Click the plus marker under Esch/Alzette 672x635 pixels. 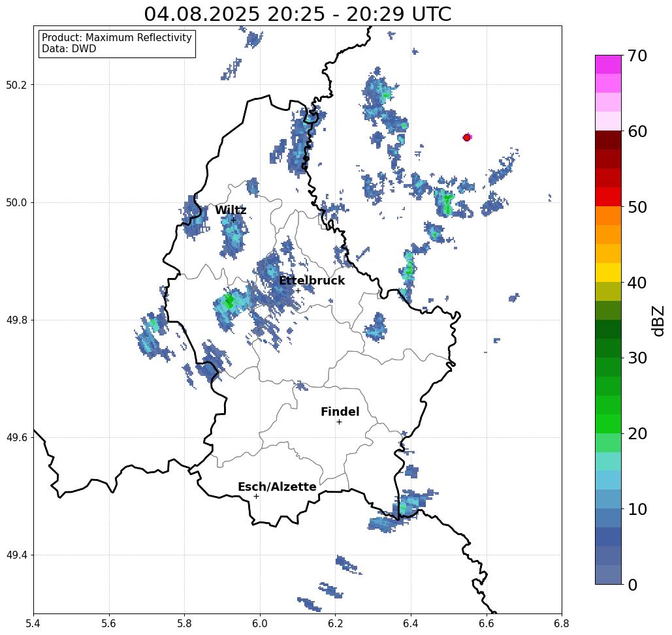click(x=256, y=496)
